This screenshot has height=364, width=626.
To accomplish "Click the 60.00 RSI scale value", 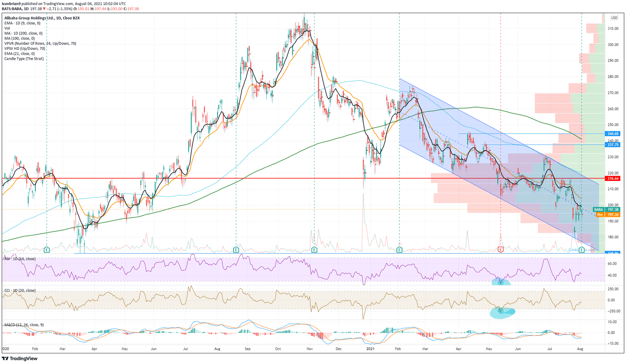I will pos(612,264).
